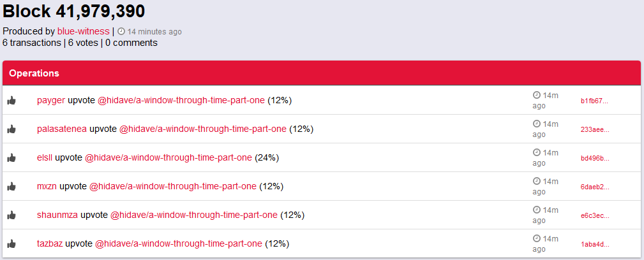The width and height of the screenshot is (644, 260).
Task: Go to shaunmza's account
Action: [x=57, y=215]
